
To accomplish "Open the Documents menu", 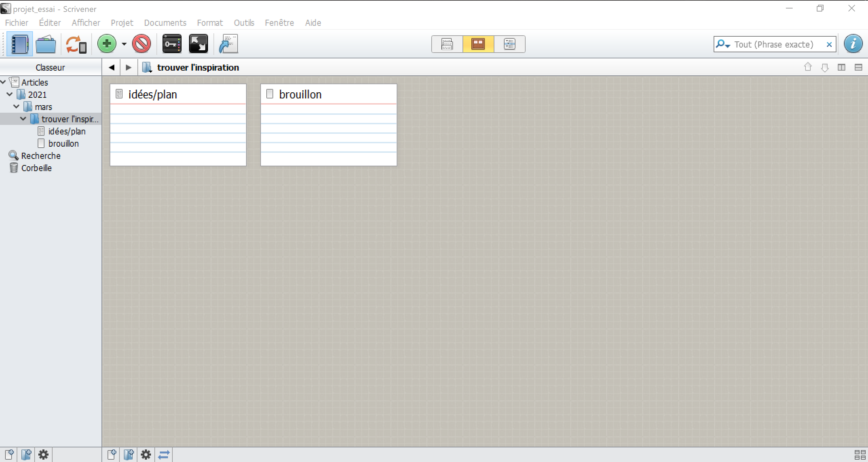I will (x=165, y=23).
